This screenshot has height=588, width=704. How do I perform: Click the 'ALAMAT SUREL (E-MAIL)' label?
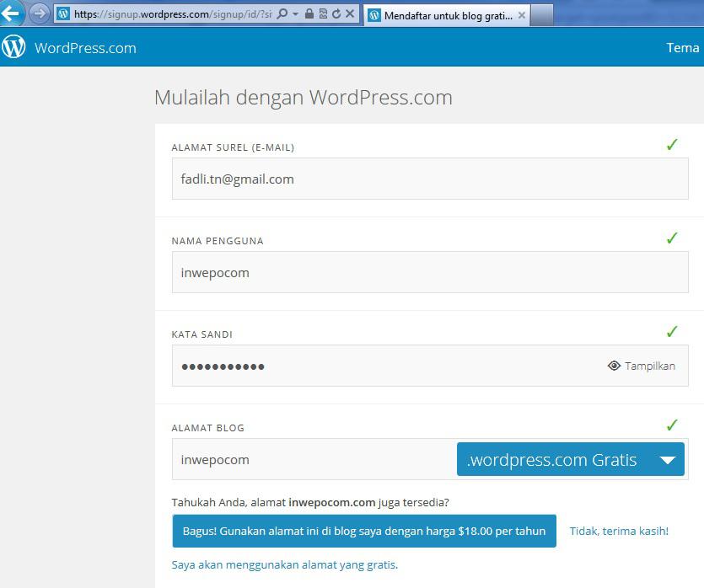(x=233, y=147)
